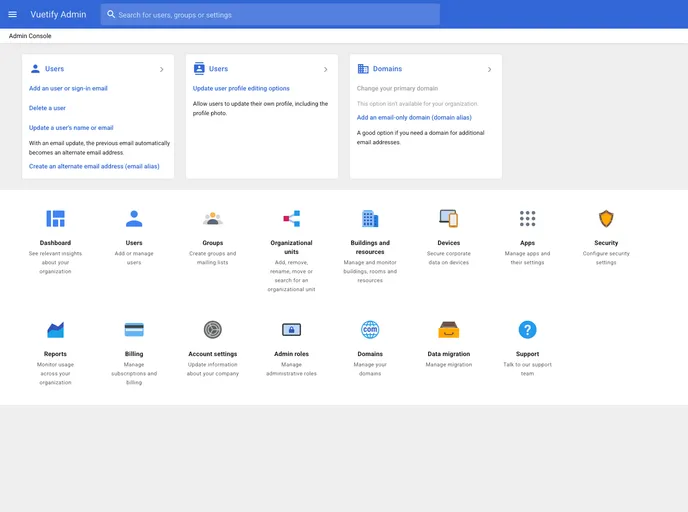
Task: Click the contact badge icon in second Users card
Action: 199,68
